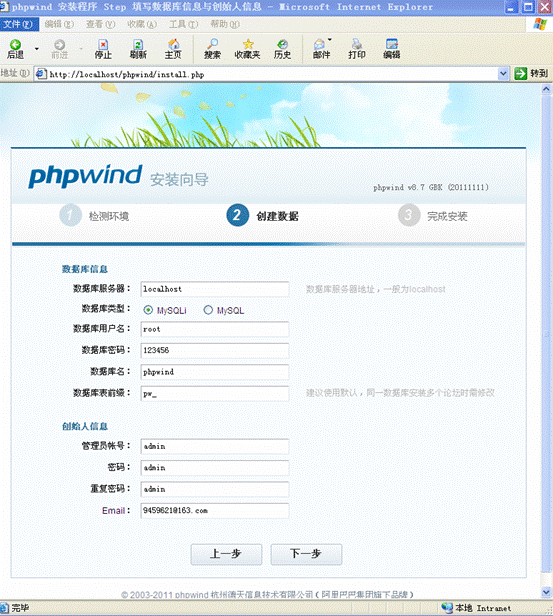
Task: Click the password (密码) field
Action: (x=215, y=468)
